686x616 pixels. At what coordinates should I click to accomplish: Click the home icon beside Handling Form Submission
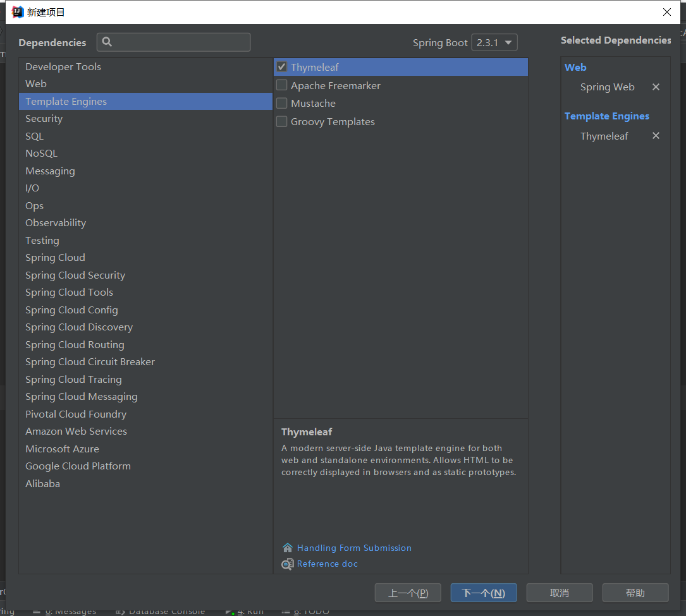tap(288, 548)
